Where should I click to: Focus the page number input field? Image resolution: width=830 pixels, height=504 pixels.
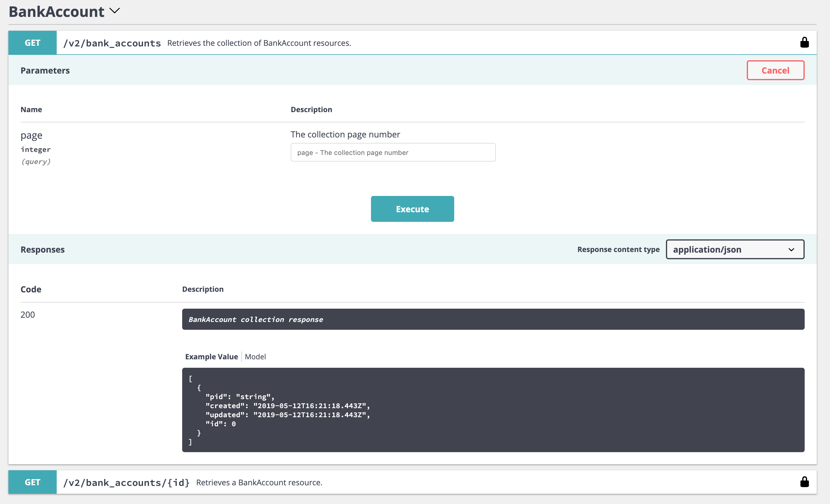coord(393,153)
